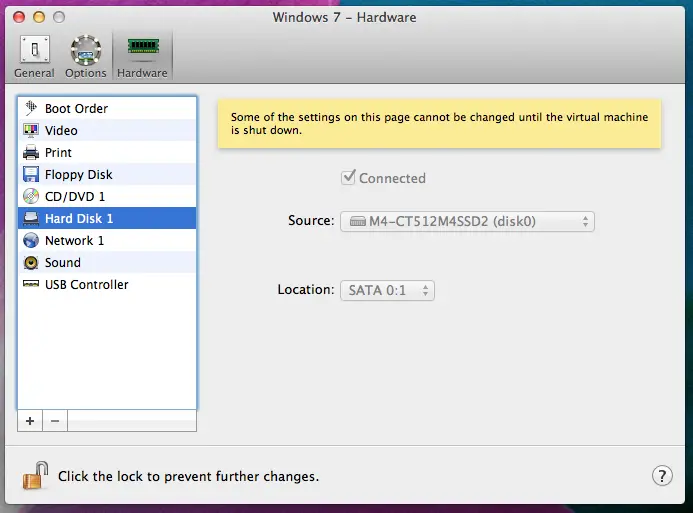
Task: Click the Print printer icon
Action: coord(30,152)
